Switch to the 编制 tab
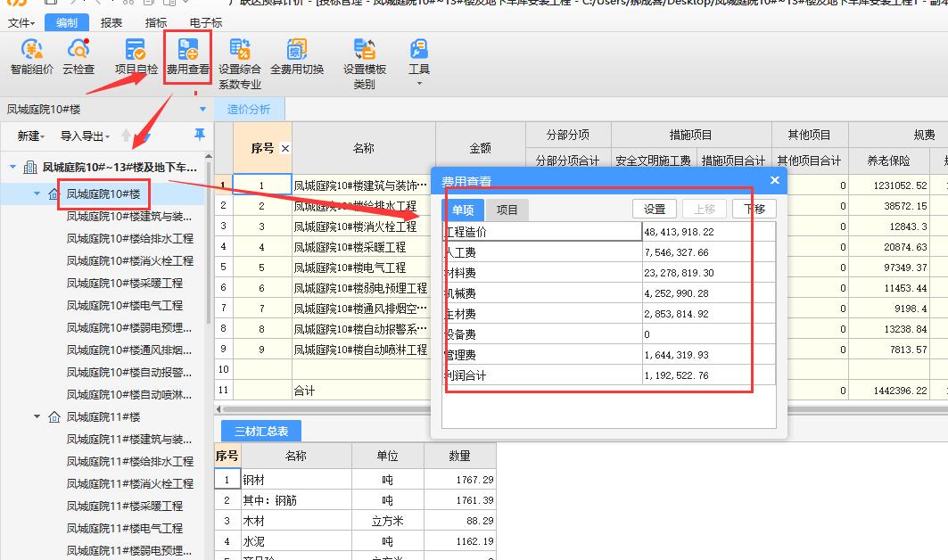Image resolution: width=948 pixels, height=560 pixels. tap(67, 23)
